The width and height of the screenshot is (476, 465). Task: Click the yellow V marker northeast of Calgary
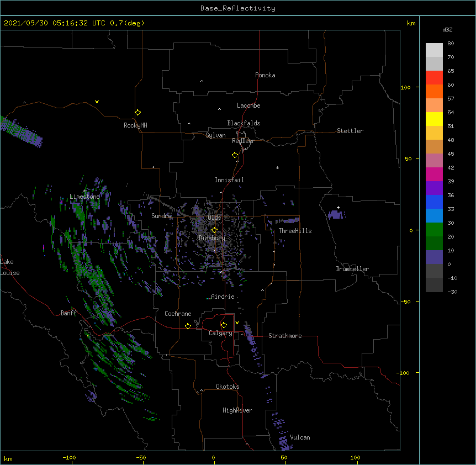(237, 323)
